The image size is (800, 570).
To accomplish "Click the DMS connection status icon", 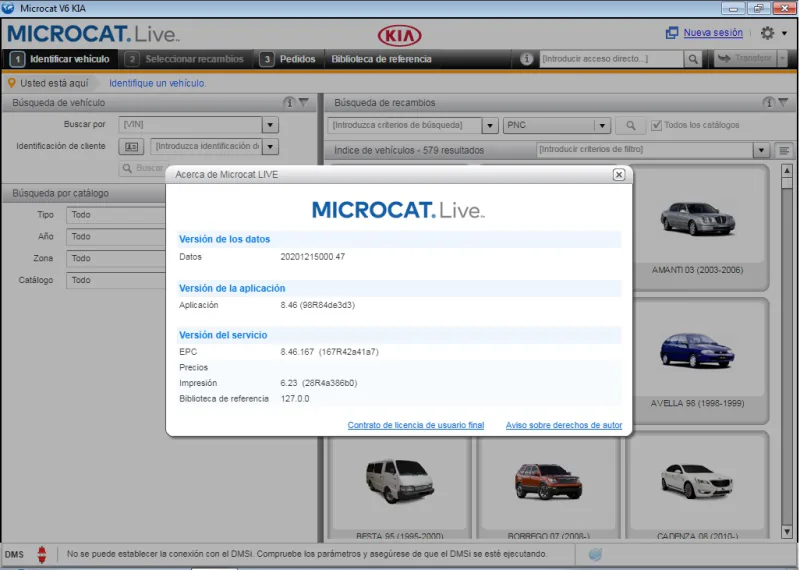I will pyautogui.click(x=42, y=554).
